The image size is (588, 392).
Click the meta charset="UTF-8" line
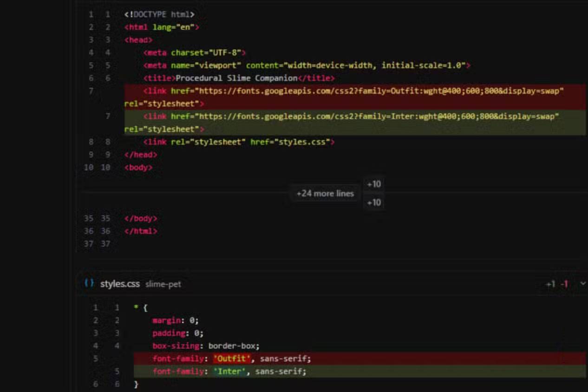click(x=194, y=52)
